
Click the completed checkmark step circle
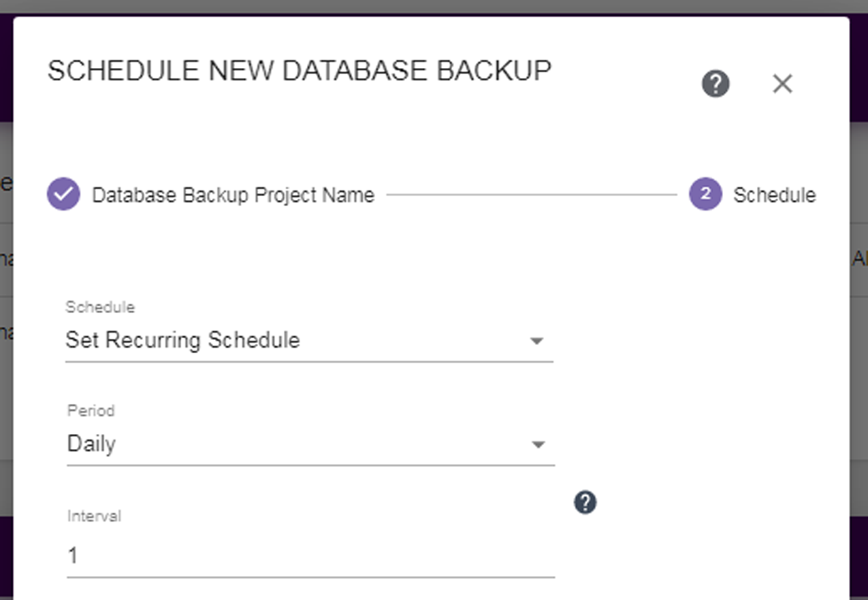pos(63,194)
